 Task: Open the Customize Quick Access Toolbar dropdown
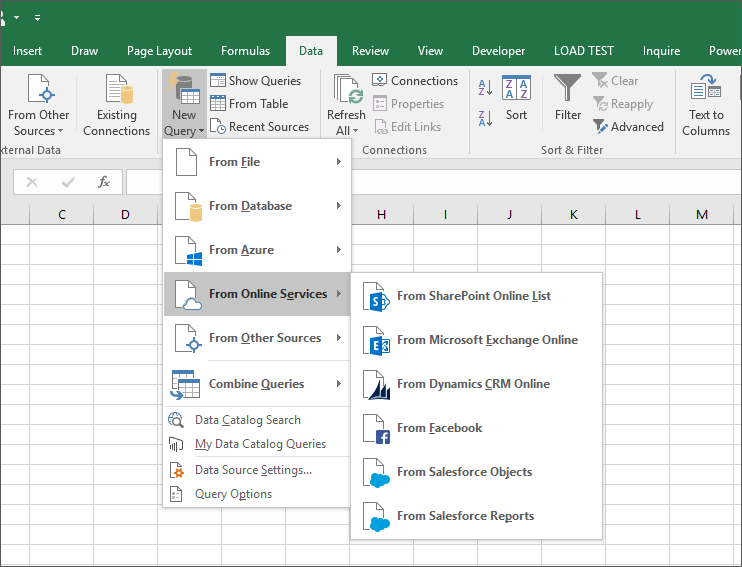(x=37, y=18)
